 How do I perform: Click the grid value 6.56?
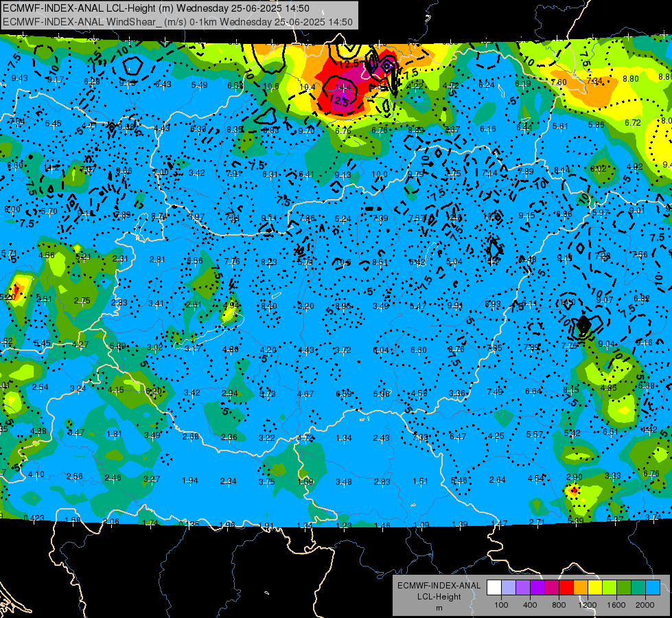195,261
